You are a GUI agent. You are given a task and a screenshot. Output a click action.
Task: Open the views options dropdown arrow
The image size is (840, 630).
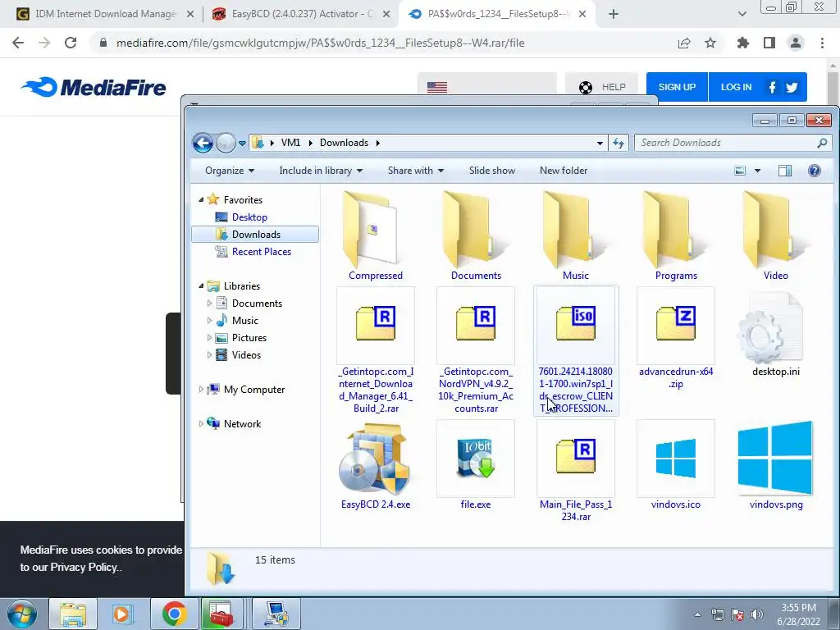(x=757, y=171)
